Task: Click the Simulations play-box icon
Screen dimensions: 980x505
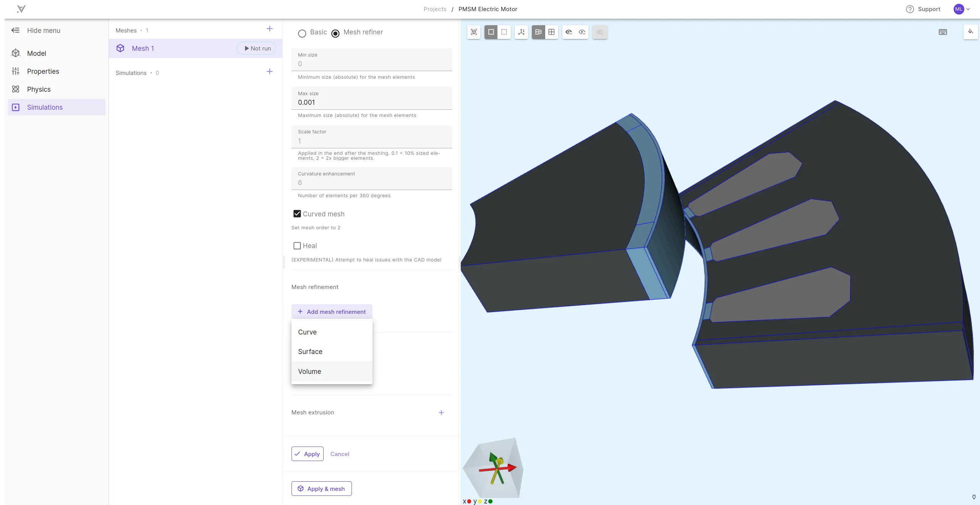Action: point(16,107)
